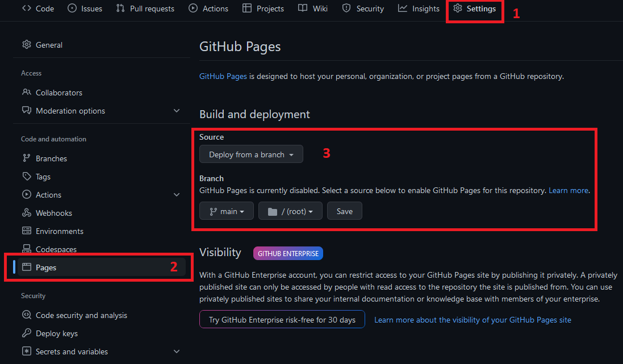Image resolution: width=623 pixels, height=364 pixels.
Task: Open the GitHub Pages intro link
Action: [223, 76]
